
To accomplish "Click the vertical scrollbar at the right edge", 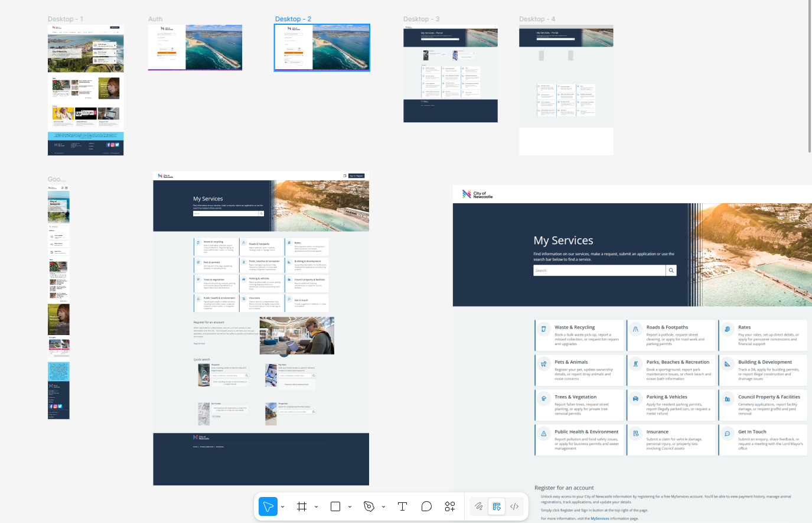I will click(x=810, y=77).
